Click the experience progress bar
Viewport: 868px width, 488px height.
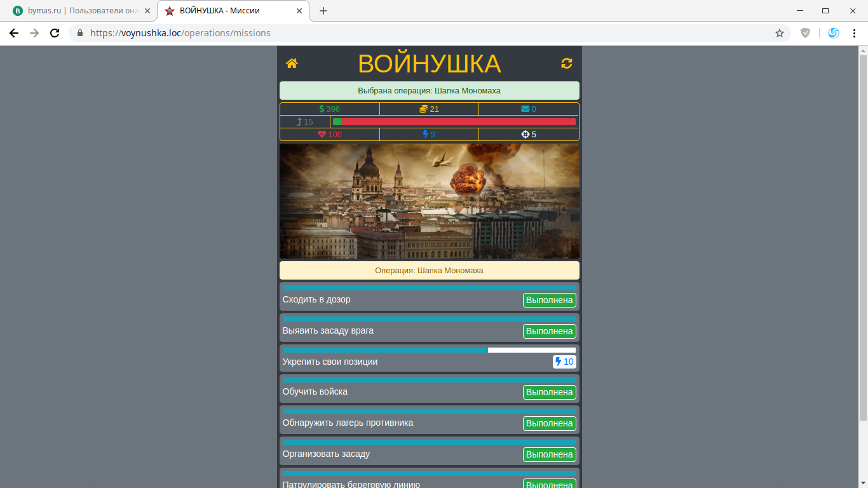(454, 122)
